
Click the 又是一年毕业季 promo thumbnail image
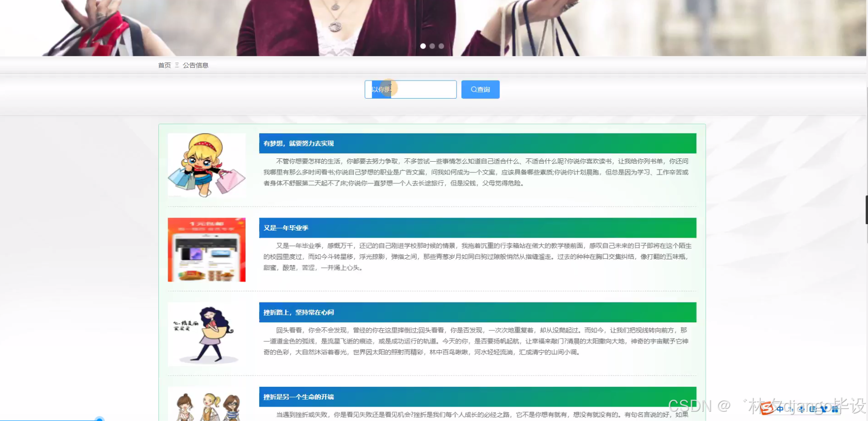(206, 250)
